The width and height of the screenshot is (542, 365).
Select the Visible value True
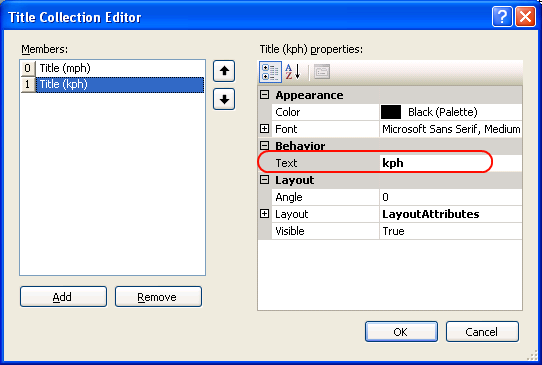click(451, 231)
